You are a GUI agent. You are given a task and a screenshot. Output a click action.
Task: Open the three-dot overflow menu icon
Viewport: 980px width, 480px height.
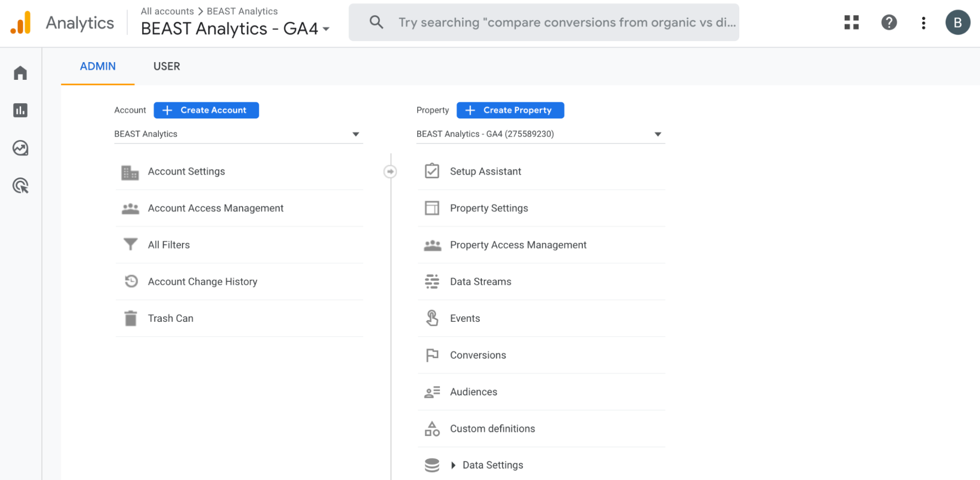coord(923,23)
